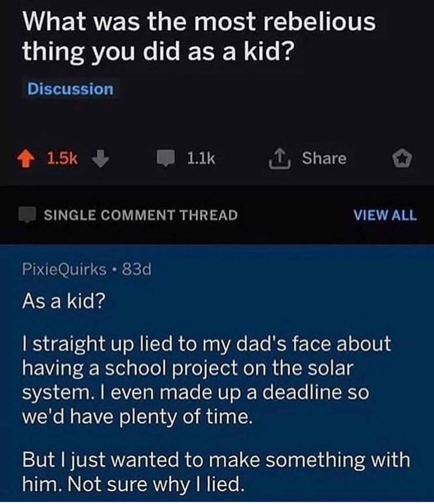Open the Discussion flair tag

(70, 89)
